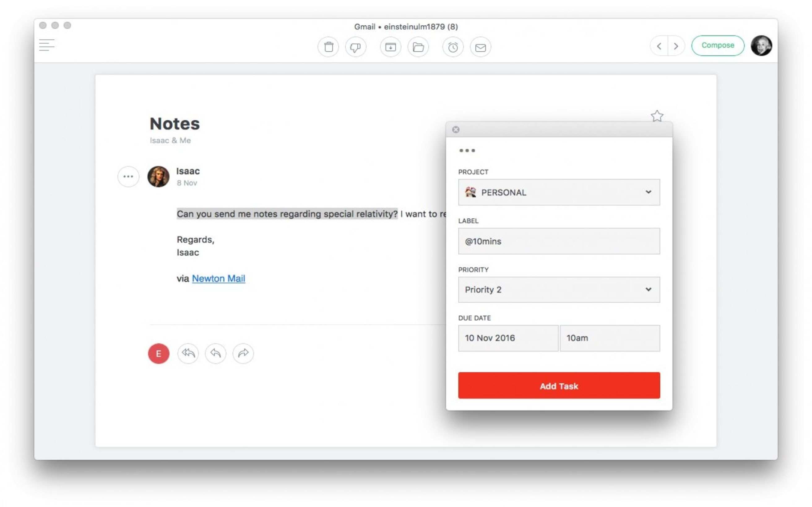Toggle the sidebar hamburger menu
Screen dimensions: 812x507
[x=47, y=45]
